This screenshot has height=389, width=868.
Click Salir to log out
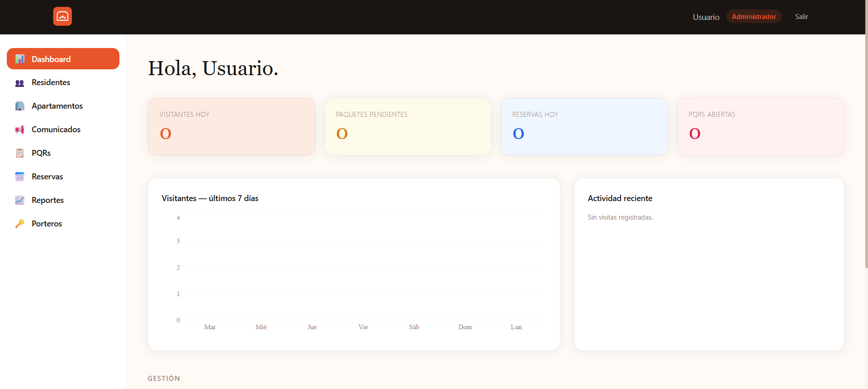click(x=802, y=17)
